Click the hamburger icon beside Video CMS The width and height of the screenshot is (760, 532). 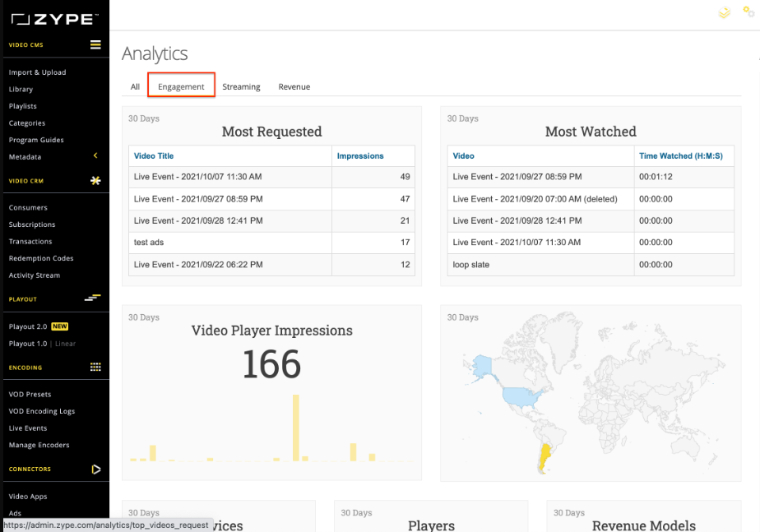95,44
